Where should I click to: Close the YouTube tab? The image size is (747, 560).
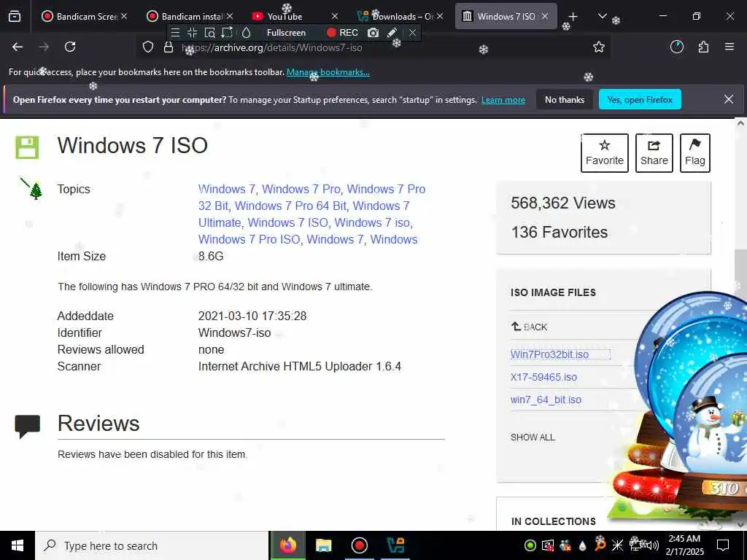[x=334, y=16]
